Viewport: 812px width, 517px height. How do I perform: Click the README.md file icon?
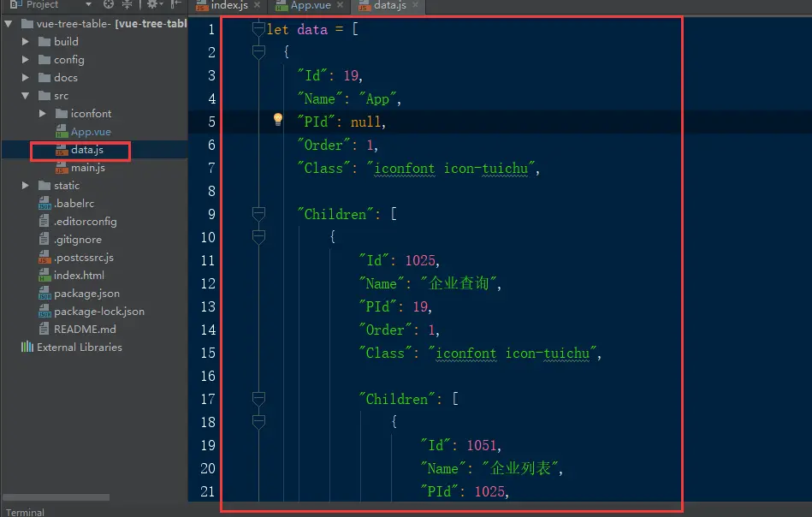click(44, 329)
